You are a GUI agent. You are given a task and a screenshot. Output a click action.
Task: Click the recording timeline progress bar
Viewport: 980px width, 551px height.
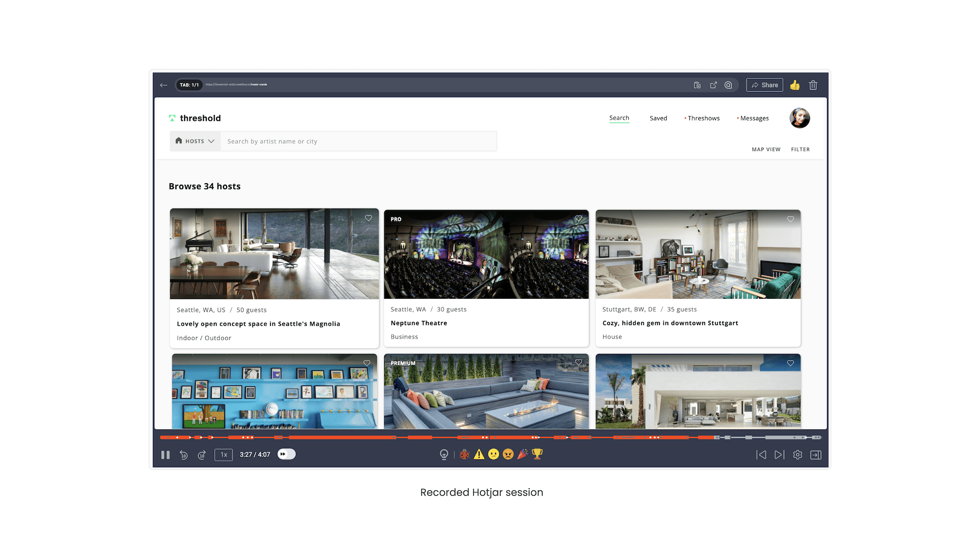tap(490, 437)
